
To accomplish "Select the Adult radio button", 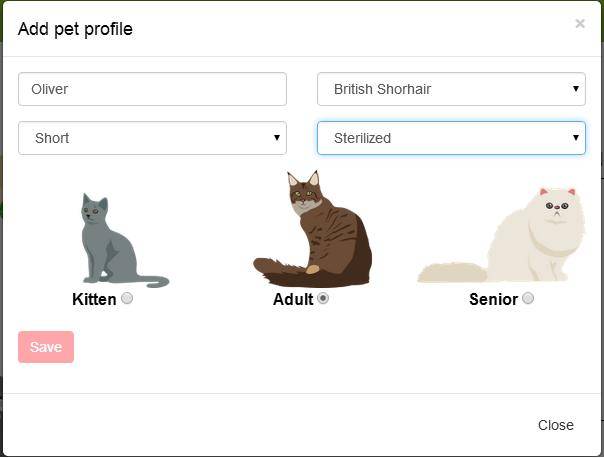I will (323, 298).
